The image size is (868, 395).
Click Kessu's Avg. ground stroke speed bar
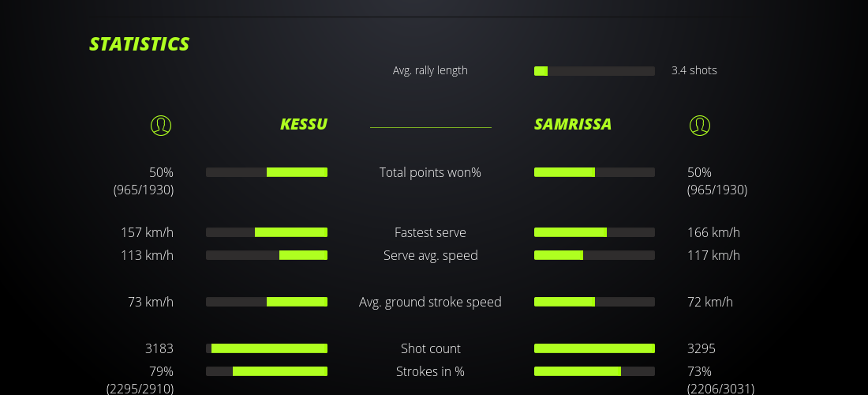tap(267, 302)
